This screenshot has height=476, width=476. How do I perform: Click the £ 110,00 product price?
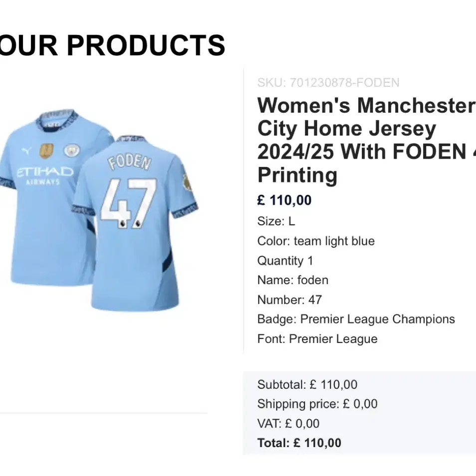pos(284,201)
